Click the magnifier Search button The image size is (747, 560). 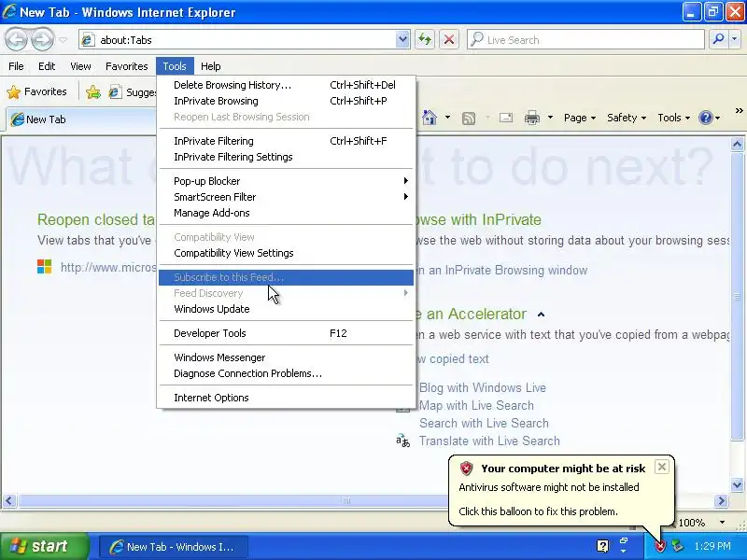(x=718, y=40)
